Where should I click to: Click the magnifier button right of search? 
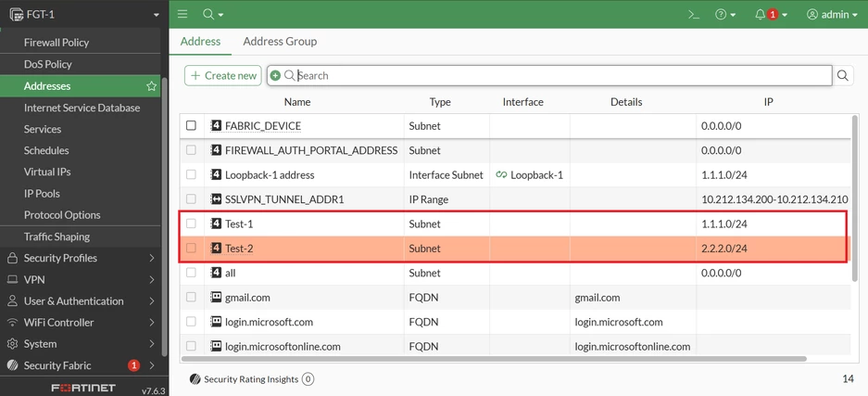(843, 75)
